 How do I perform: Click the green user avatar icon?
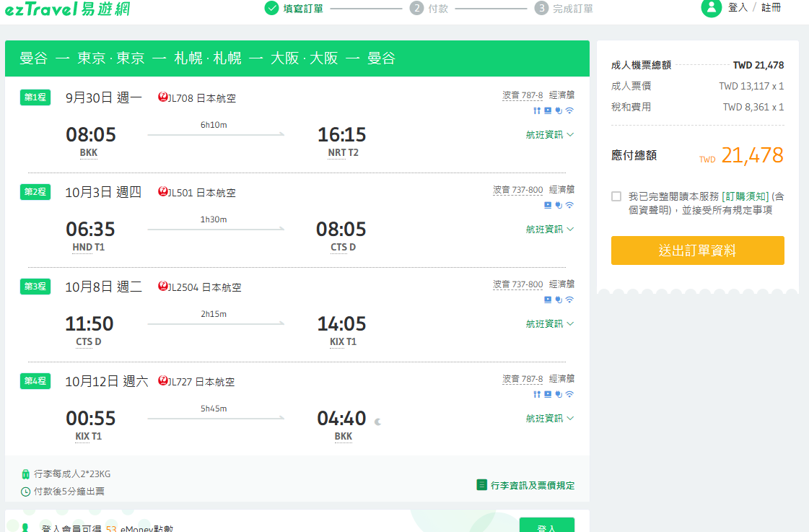[712, 7]
